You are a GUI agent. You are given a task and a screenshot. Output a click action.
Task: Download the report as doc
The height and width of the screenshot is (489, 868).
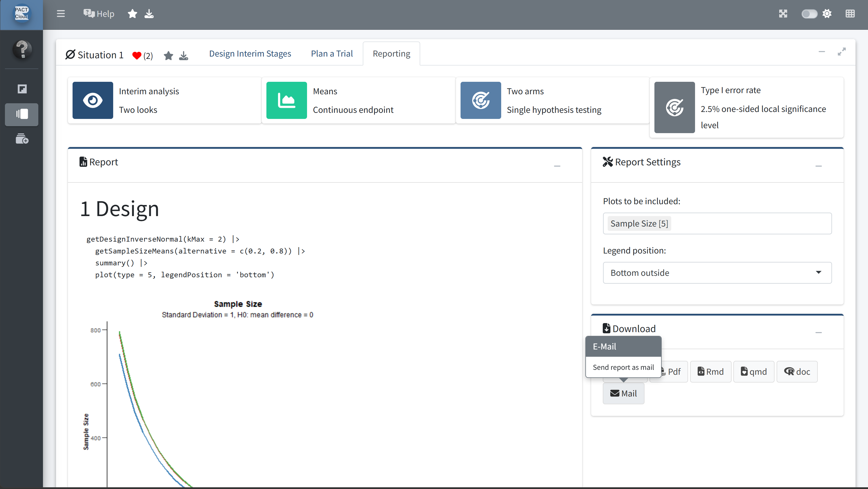pyautogui.click(x=797, y=372)
